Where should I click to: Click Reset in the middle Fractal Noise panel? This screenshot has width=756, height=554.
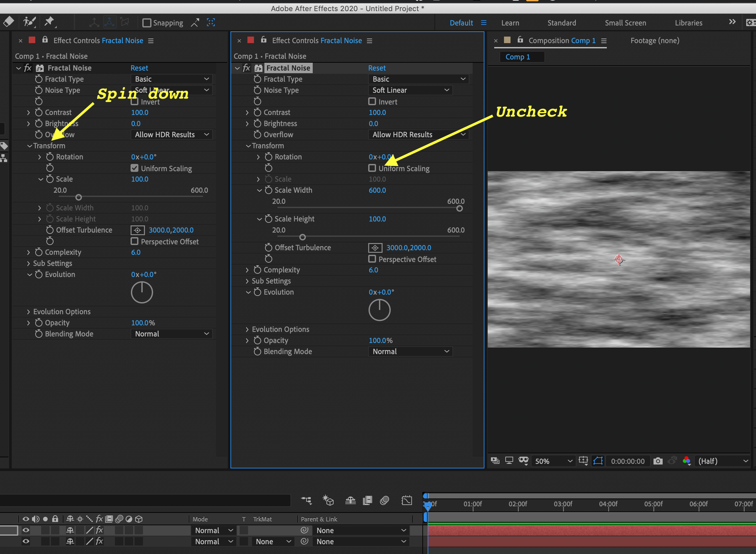[377, 68]
